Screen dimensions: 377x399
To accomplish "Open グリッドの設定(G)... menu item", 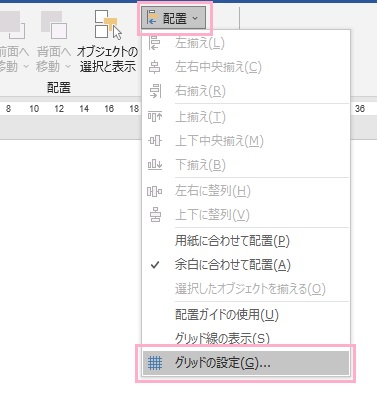I will tap(246, 363).
